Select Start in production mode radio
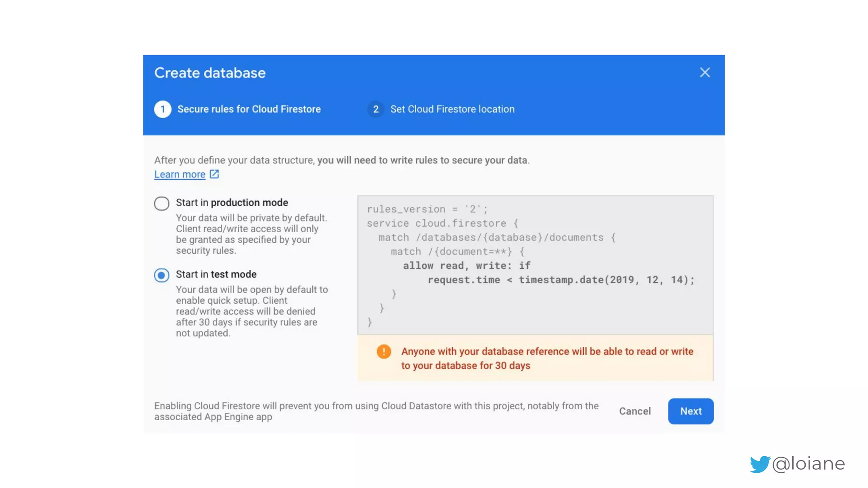The width and height of the screenshot is (868, 488). point(161,203)
